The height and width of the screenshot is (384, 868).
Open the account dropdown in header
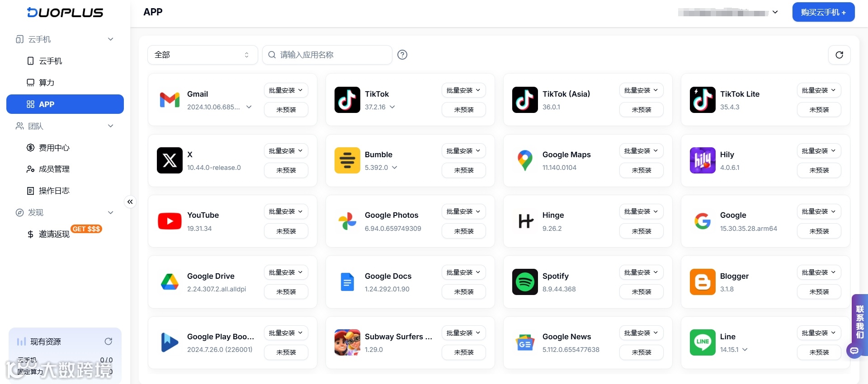[x=775, y=12]
